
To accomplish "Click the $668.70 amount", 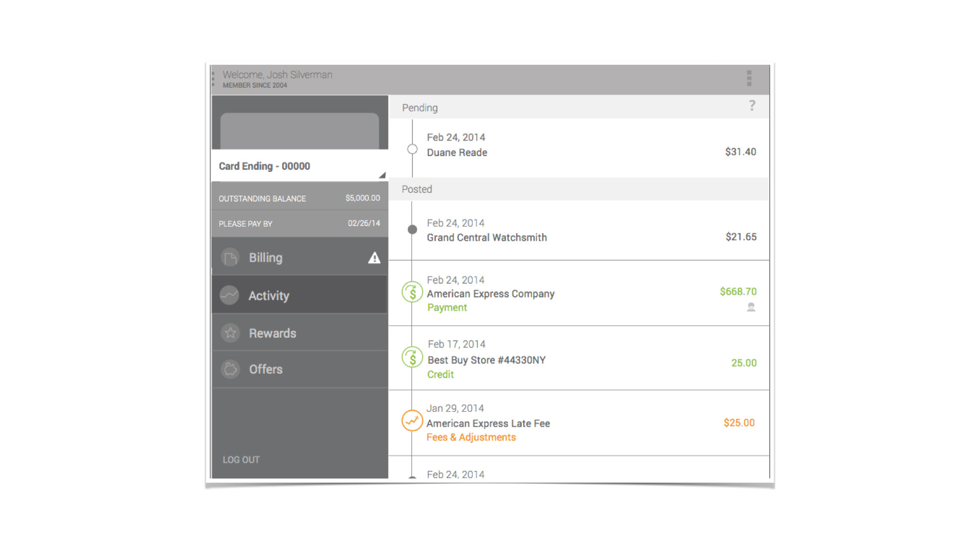I will [x=738, y=291].
